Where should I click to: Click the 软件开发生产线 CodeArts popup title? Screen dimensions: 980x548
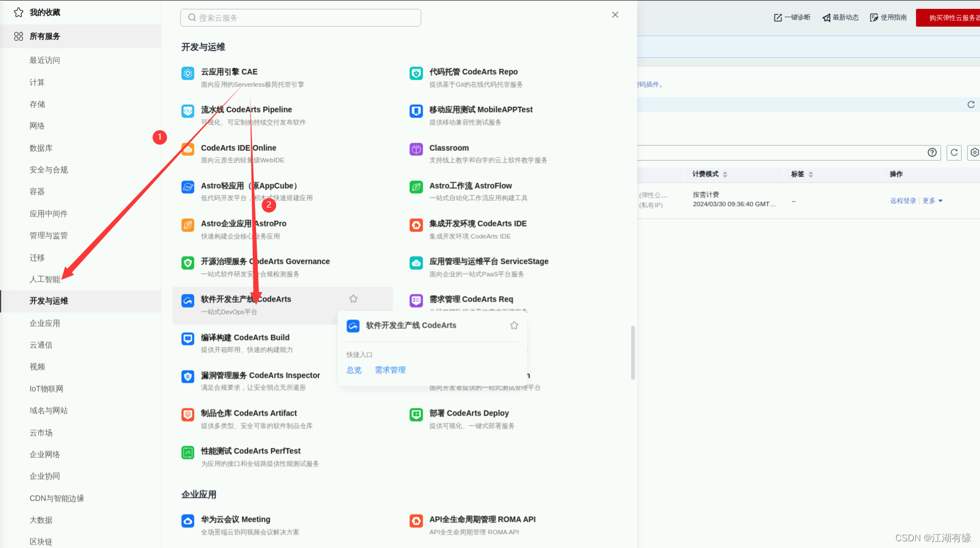411,325
